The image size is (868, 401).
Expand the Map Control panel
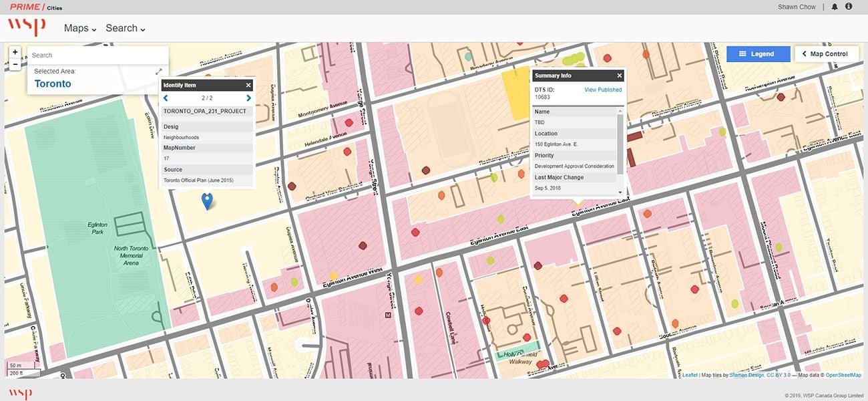point(825,54)
